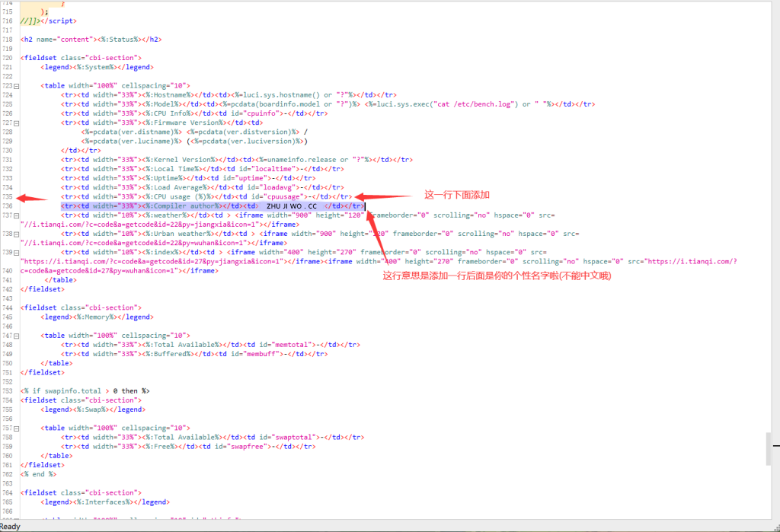Collapse the fold marker at line 747
The width and height of the screenshot is (780, 532).
point(17,336)
